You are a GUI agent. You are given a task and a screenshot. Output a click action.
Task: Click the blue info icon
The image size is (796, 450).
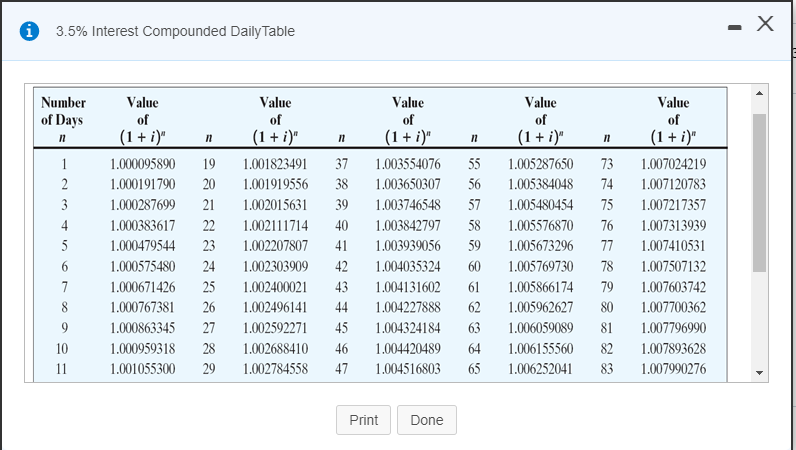coord(29,31)
